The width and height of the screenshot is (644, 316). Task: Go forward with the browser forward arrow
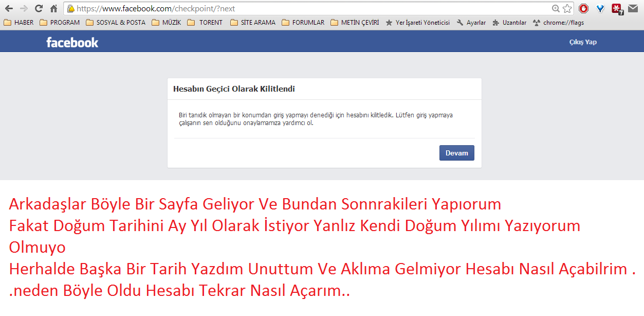click(x=24, y=8)
